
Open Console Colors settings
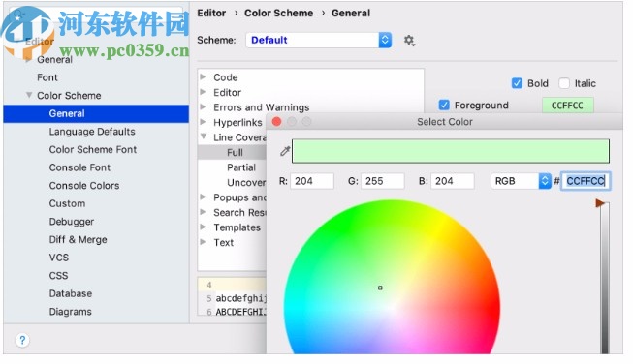[x=84, y=186]
